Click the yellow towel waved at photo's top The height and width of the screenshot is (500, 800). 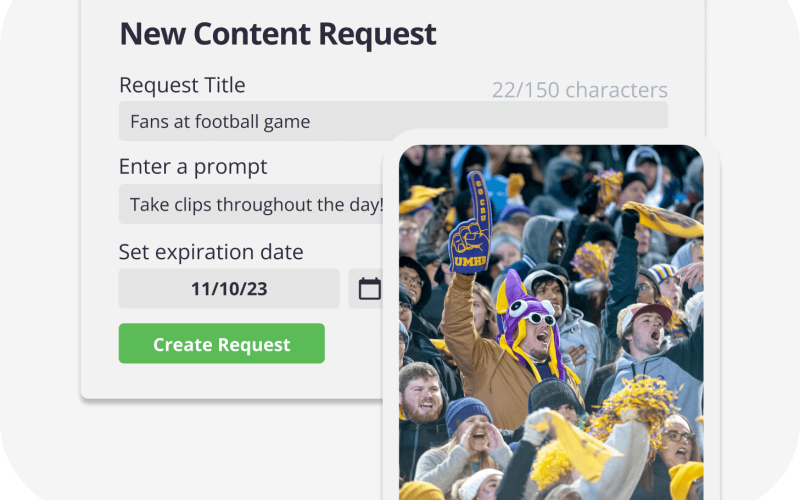[663, 218]
